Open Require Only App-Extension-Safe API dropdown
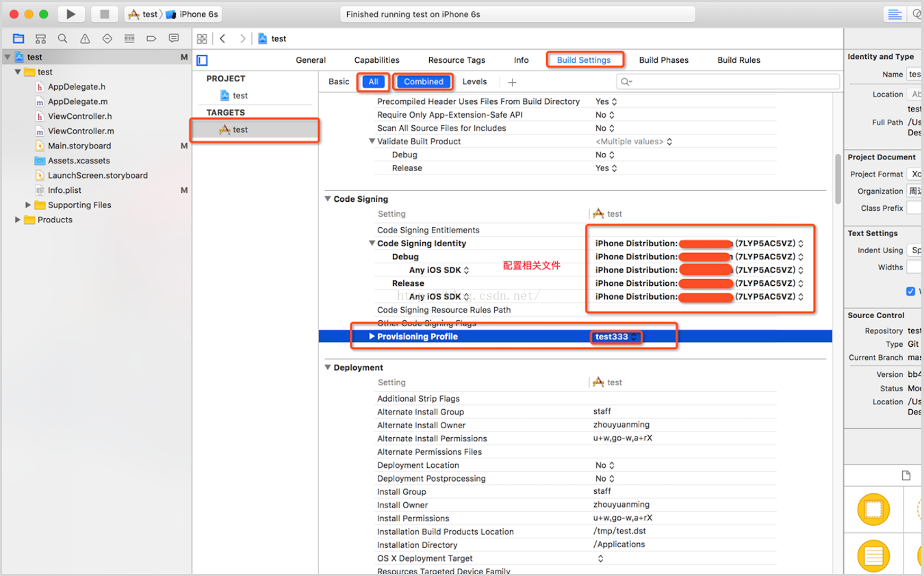Viewport: 924px width, 576px height. point(605,115)
